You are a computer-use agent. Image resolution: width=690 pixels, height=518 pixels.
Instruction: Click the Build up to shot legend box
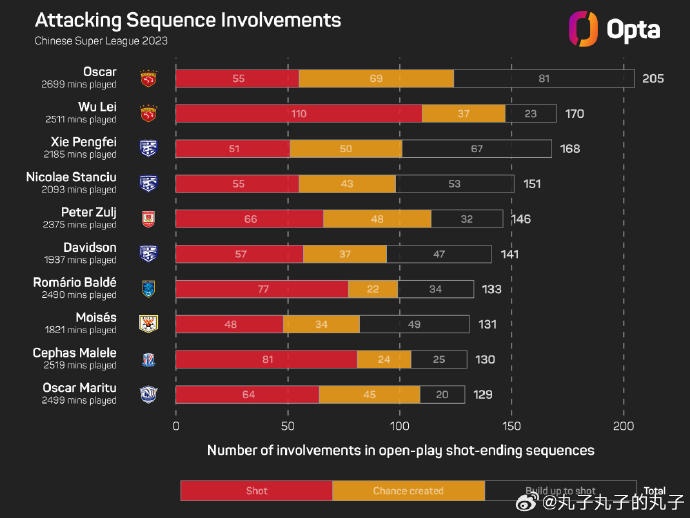(x=561, y=490)
